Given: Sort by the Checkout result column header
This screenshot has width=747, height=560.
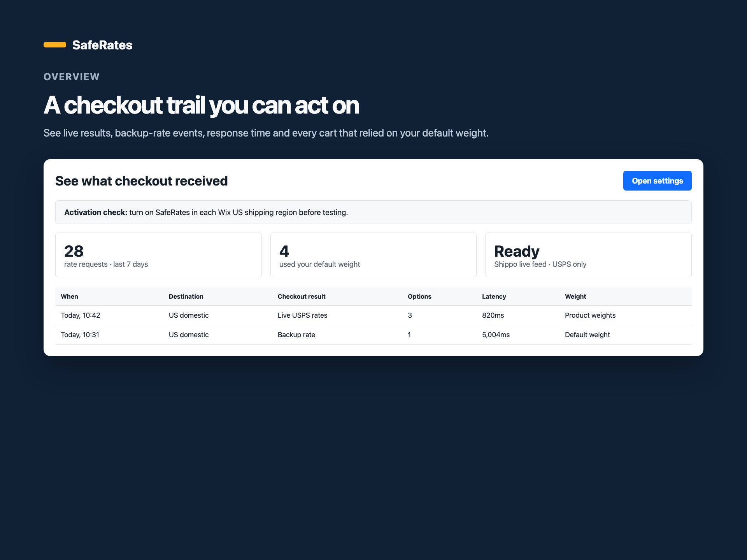Looking at the screenshot, I should click(x=302, y=296).
